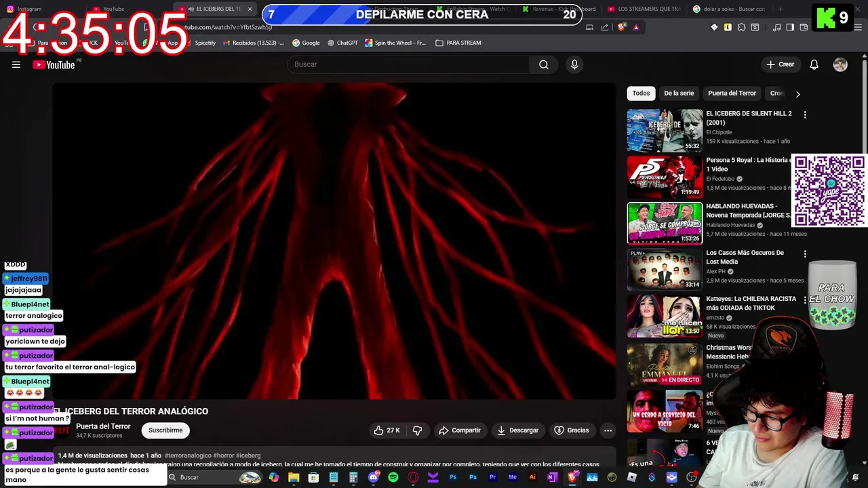Open Notepad from the taskbar
Image resolution: width=868 pixels, height=488 pixels.
coord(333,477)
